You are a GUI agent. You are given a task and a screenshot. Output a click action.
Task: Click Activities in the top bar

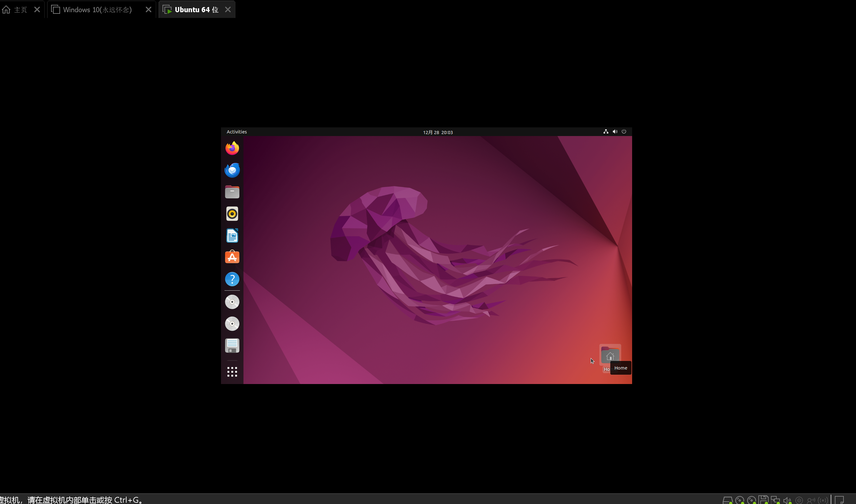[x=237, y=132]
